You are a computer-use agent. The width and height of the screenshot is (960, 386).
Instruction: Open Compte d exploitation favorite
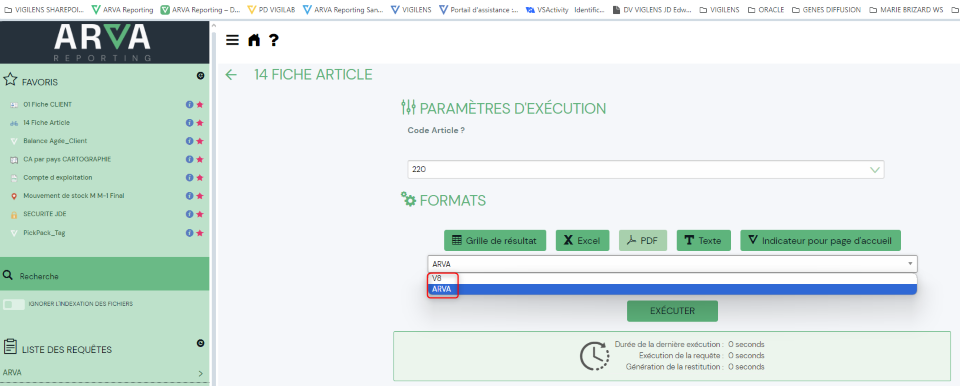tap(58, 178)
